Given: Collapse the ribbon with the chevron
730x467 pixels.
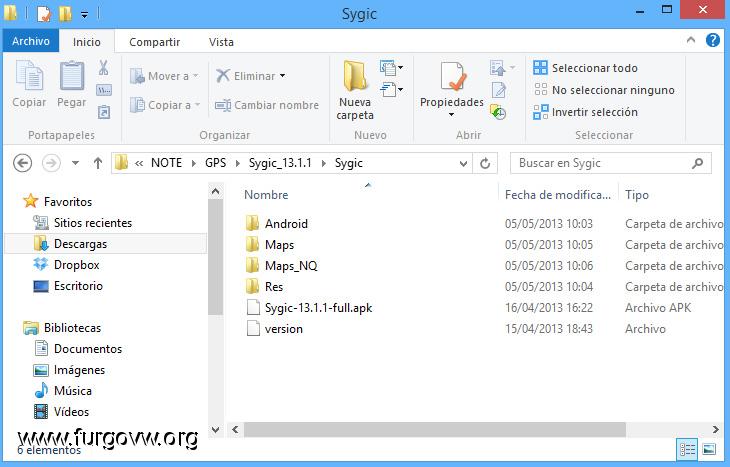Looking at the screenshot, I should tap(691, 41).
